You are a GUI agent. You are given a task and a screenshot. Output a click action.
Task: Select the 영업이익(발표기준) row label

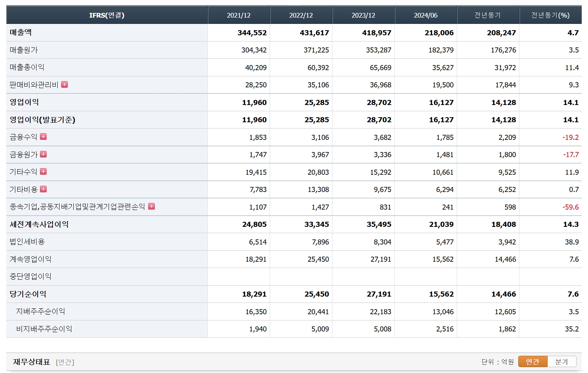pos(42,120)
